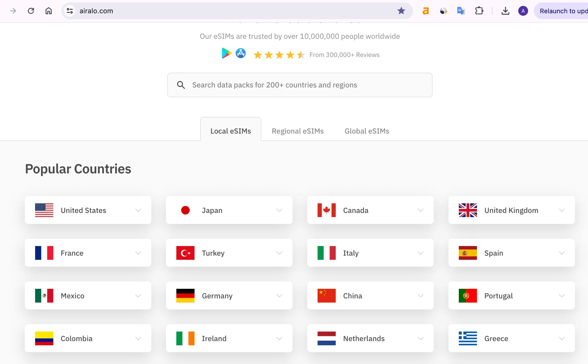Expand the Portugal chevron
588x364 pixels.
tap(562, 296)
